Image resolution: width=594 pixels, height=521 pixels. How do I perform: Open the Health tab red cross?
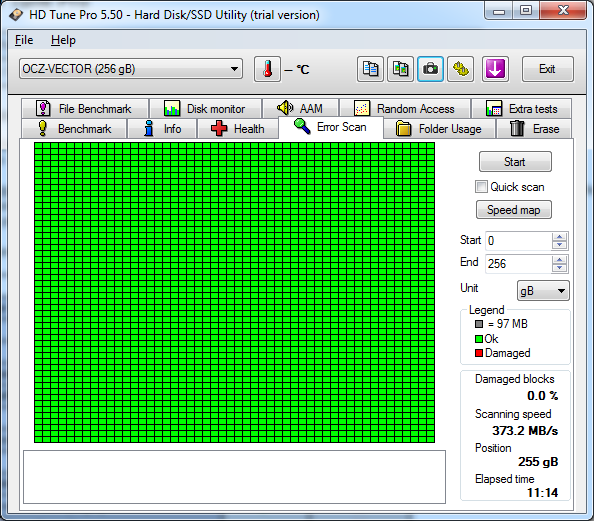[219, 128]
